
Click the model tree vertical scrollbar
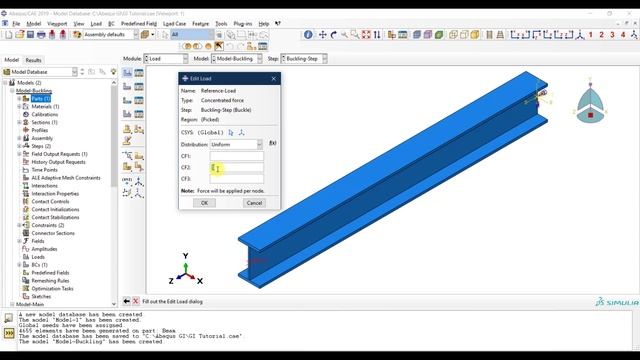(114, 135)
